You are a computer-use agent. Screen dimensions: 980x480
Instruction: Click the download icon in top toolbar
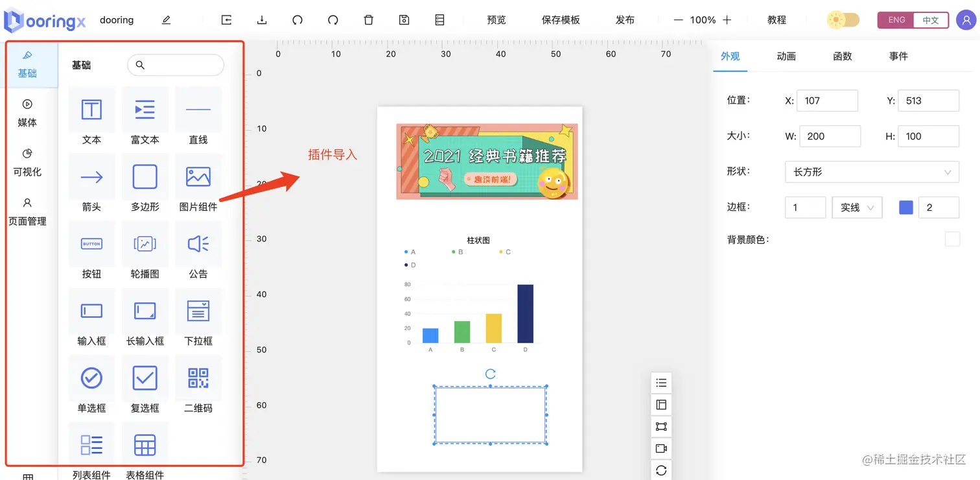coord(262,20)
